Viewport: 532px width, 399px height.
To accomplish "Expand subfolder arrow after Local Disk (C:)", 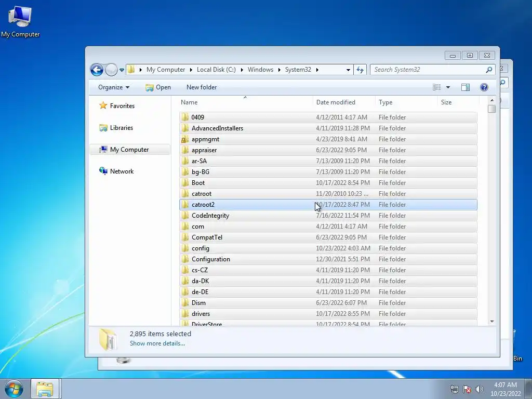I will [x=242, y=70].
